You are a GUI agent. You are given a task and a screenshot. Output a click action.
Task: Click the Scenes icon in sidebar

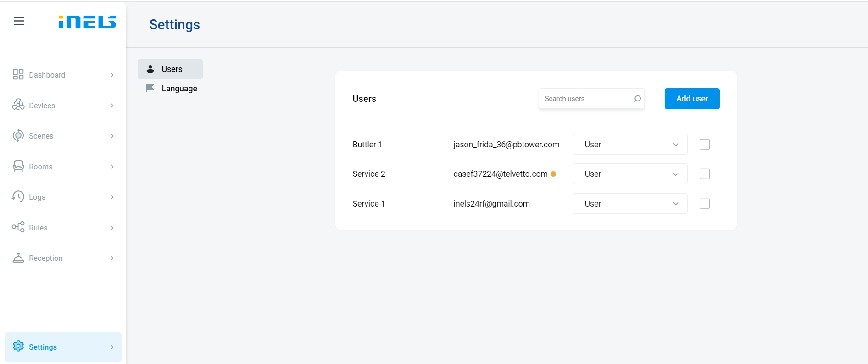pos(18,136)
